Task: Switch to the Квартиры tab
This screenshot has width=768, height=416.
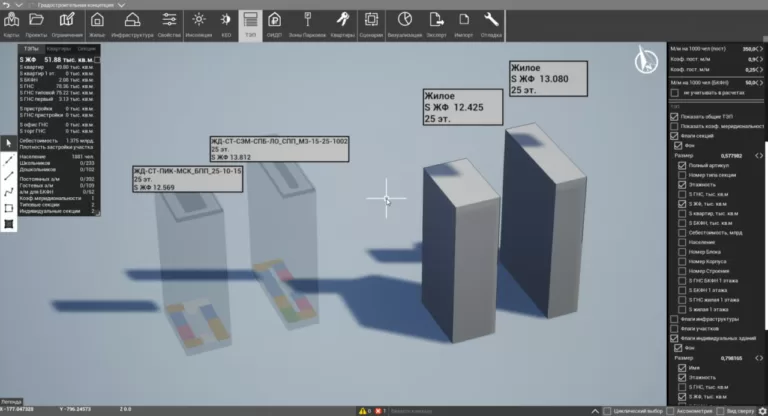Action: 59,48
